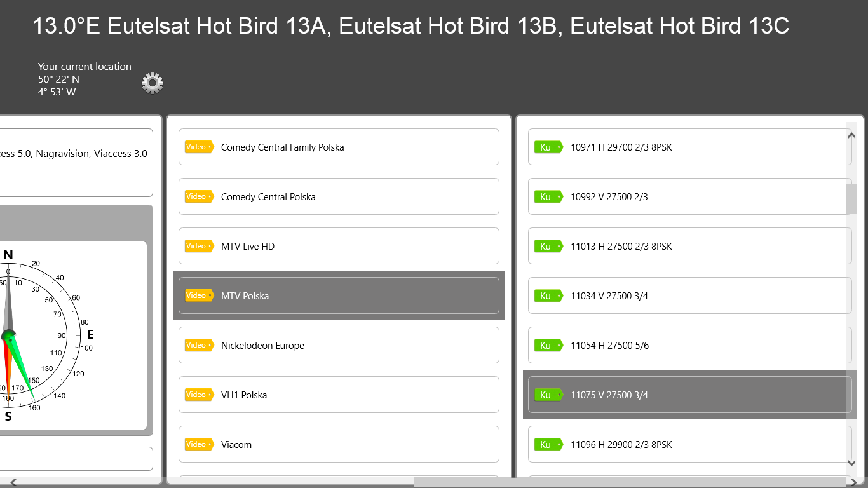Select transponder 11054 H 27500 5/6

[x=689, y=345]
